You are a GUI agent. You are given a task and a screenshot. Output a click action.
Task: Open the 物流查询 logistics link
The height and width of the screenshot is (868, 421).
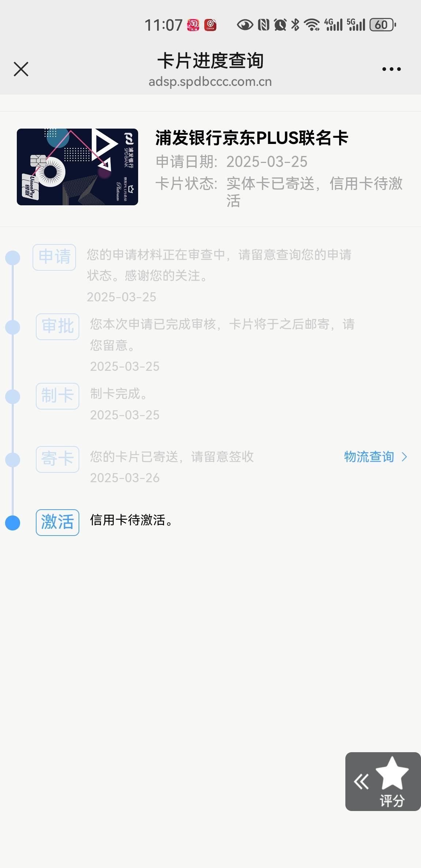point(369,457)
